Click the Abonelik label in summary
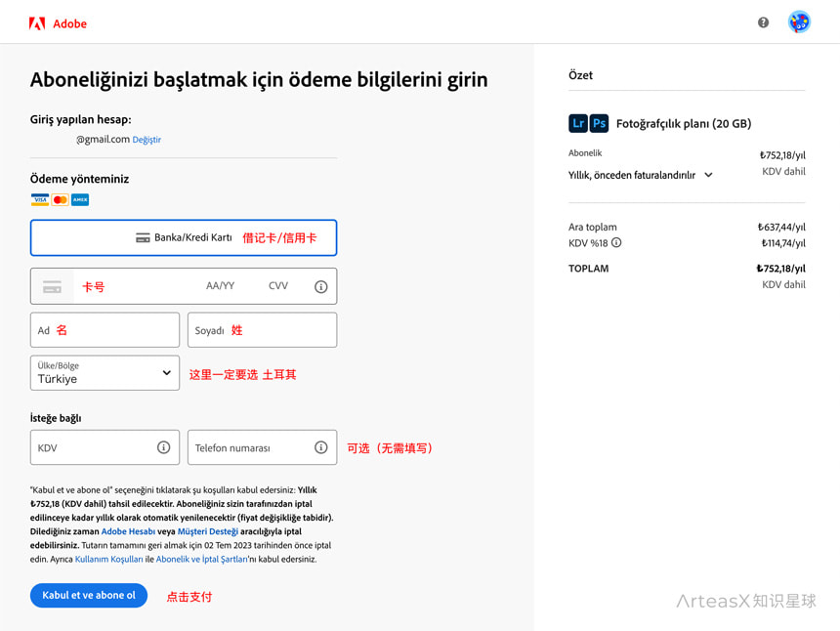840x631 pixels. coord(585,153)
